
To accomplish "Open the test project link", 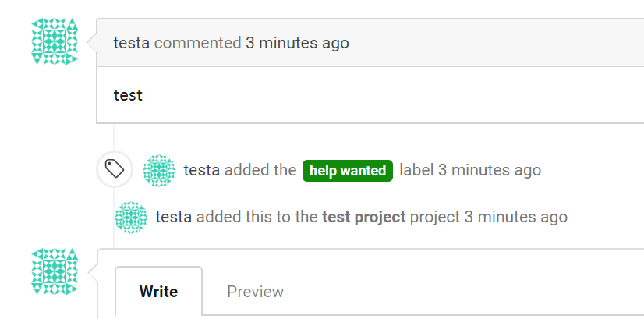I will click(x=364, y=217).
